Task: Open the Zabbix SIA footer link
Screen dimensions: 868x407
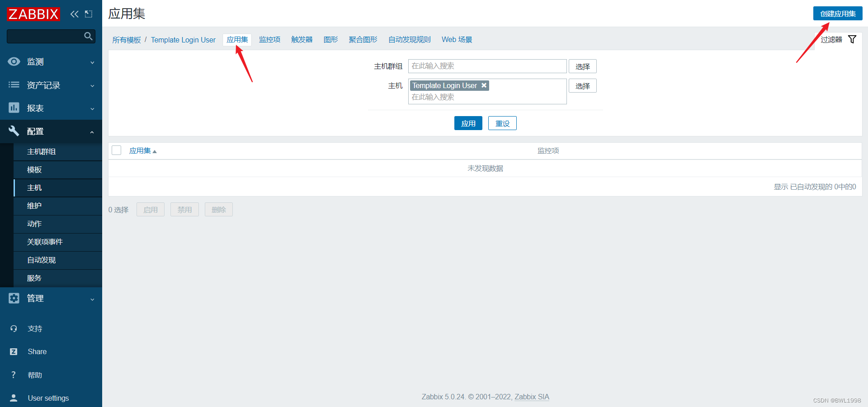Action: pyautogui.click(x=532, y=397)
